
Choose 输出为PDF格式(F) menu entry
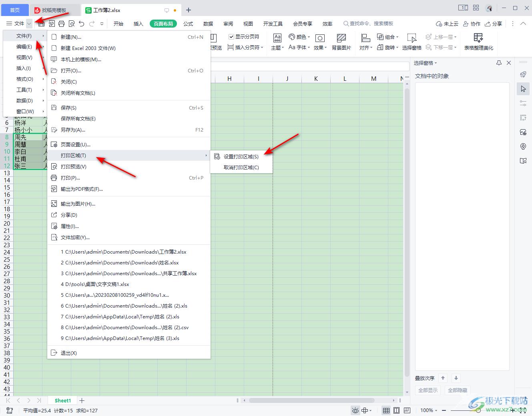pos(129,189)
